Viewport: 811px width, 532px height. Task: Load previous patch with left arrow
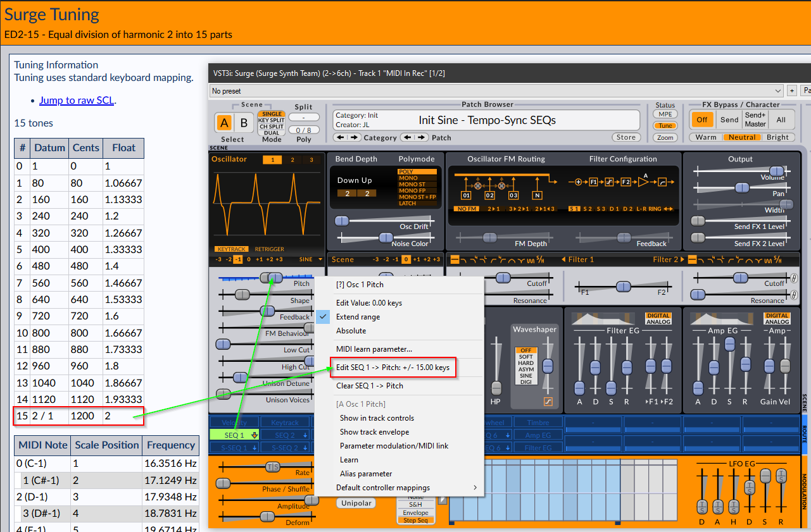tap(406, 137)
